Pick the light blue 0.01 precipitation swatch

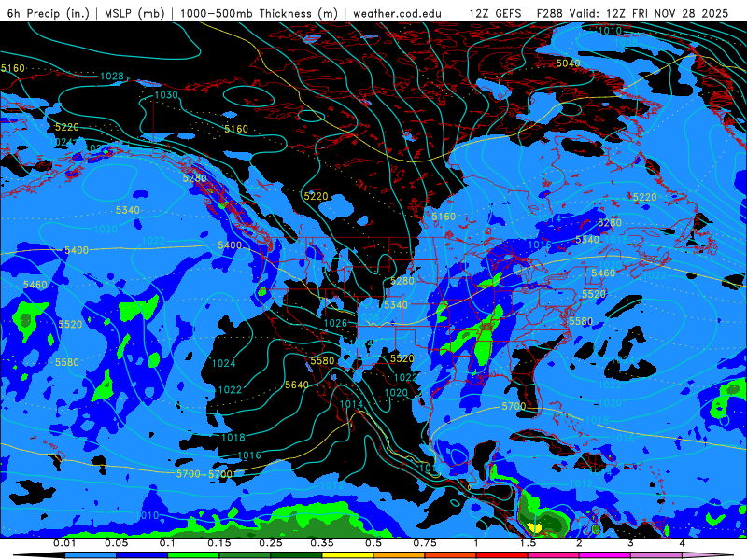pyautogui.click(x=91, y=555)
